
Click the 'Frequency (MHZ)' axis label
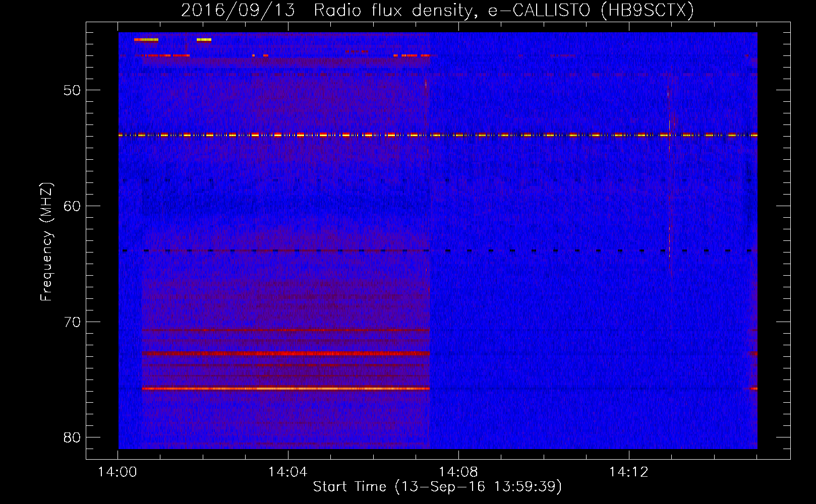coord(46,242)
